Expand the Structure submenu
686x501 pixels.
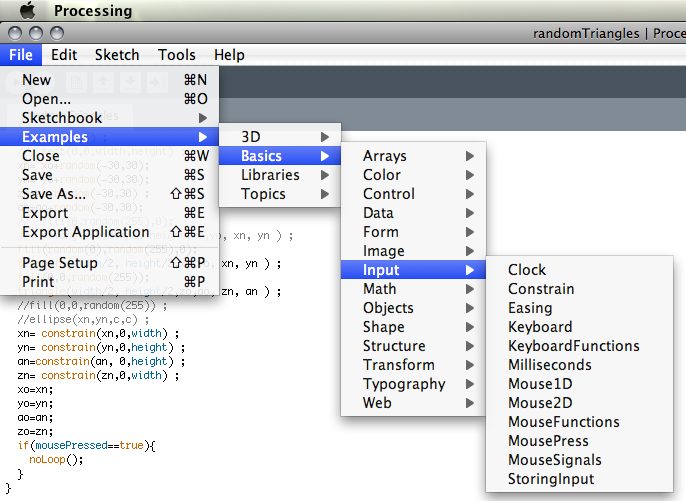tap(413, 346)
